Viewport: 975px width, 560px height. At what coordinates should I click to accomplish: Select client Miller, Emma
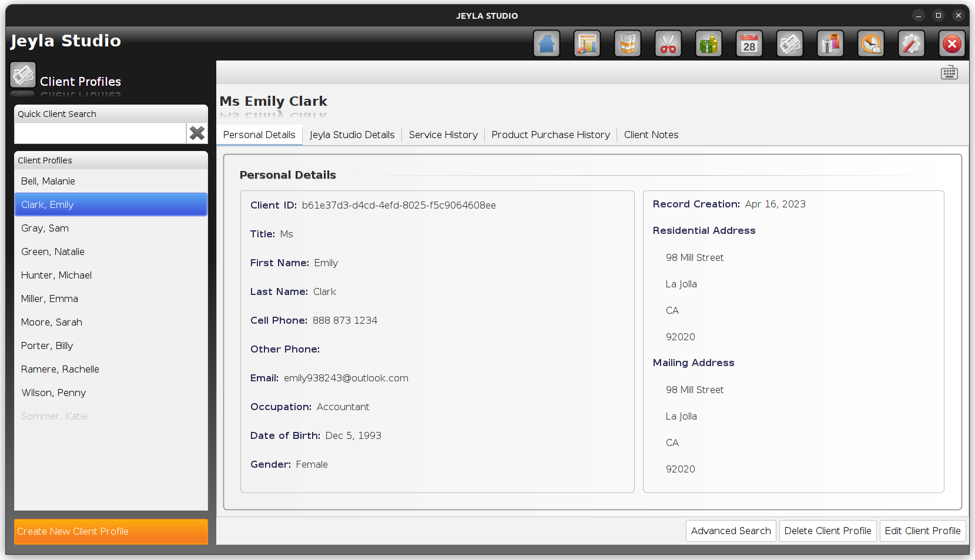[111, 299]
